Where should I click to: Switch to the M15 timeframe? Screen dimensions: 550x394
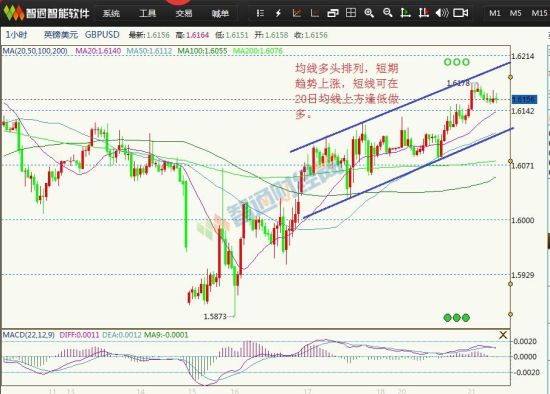click(539, 13)
